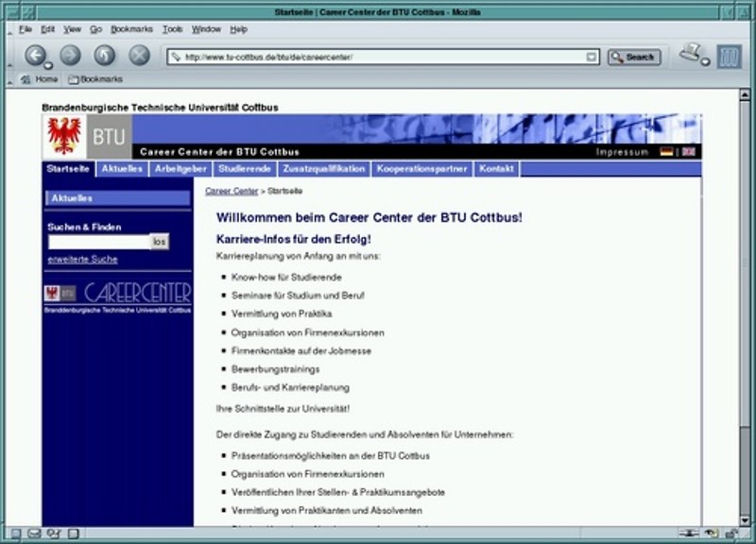Expand the URL bar history dropdown

coord(592,58)
